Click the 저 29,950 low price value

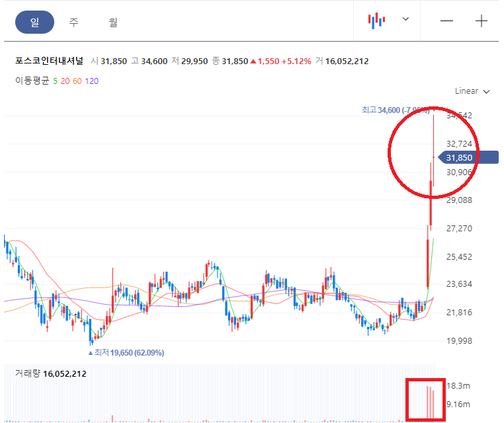pyautogui.click(x=190, y=61)
